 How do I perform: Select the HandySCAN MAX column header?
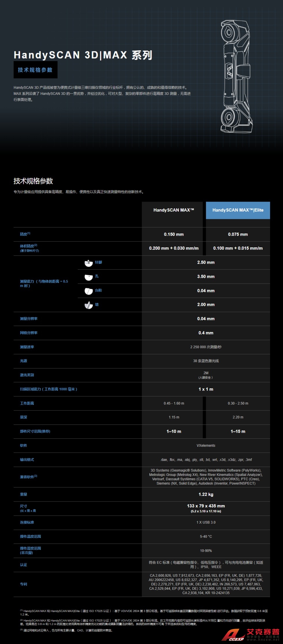(x=174, y=210)
